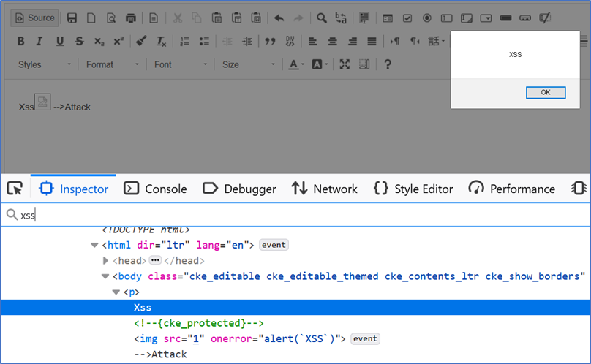Screen dimensions: 591x364
Task: Align text left
Action: (312, 41)
